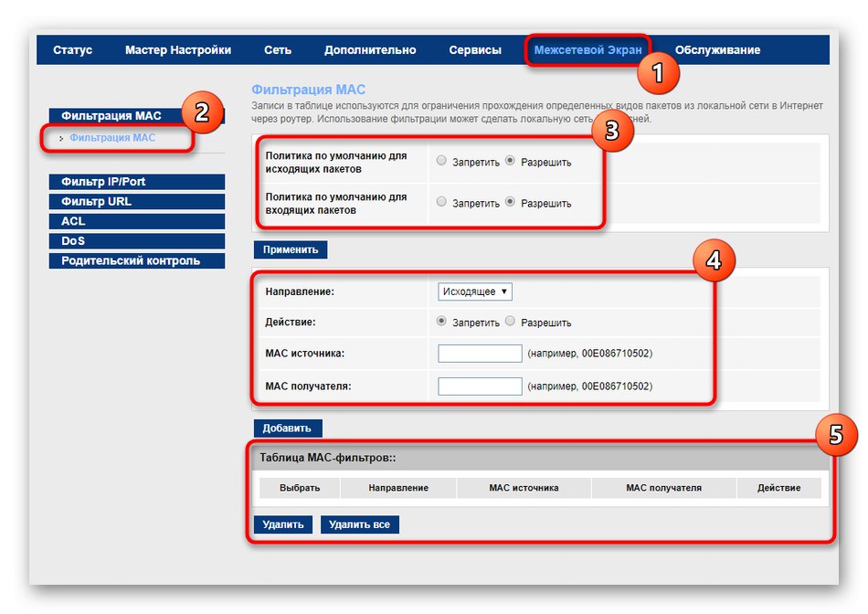Click the Удалить все button

click(x=359, y=524)
